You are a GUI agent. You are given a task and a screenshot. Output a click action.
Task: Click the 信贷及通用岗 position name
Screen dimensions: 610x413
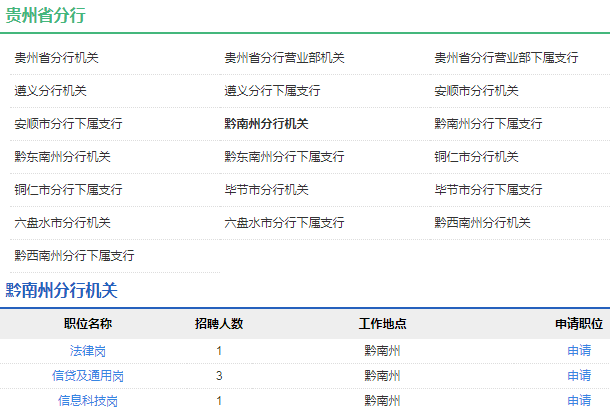click(x=88, y=376)
